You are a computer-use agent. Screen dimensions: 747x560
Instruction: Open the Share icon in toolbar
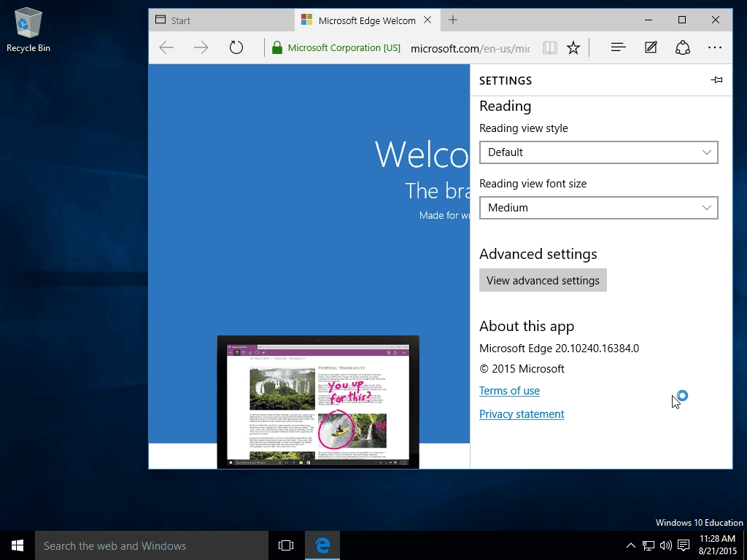coord(683,47)
